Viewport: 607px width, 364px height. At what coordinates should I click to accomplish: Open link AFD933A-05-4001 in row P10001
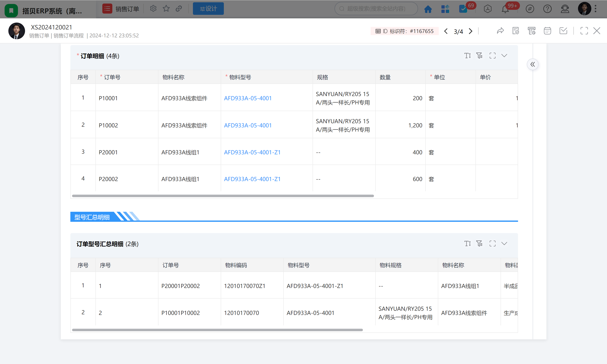[x=248, y=98]
